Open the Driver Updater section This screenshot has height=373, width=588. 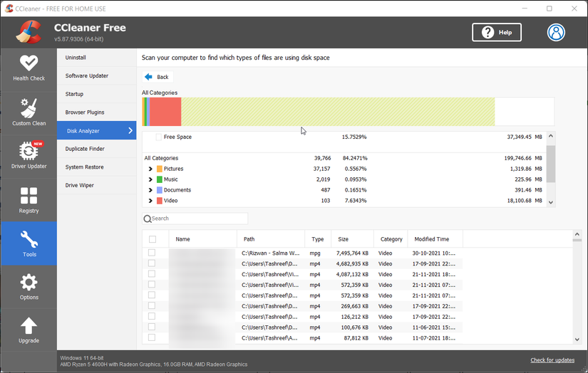(x=29, y=156)
